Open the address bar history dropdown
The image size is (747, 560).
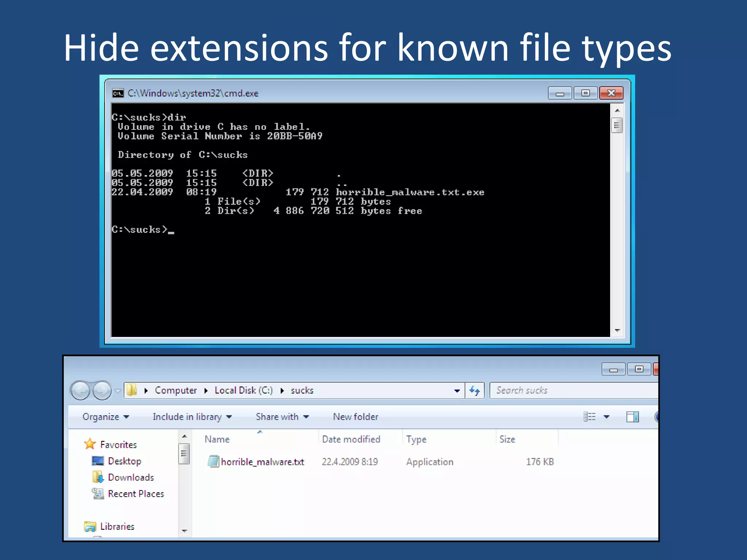pyautogui.click(x=457, y=391)
